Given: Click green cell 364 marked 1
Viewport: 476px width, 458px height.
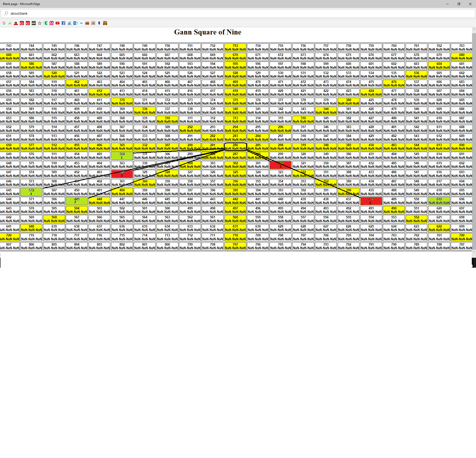Looking at the screenshot, I should pyautogui.click(x=122, y=156).
